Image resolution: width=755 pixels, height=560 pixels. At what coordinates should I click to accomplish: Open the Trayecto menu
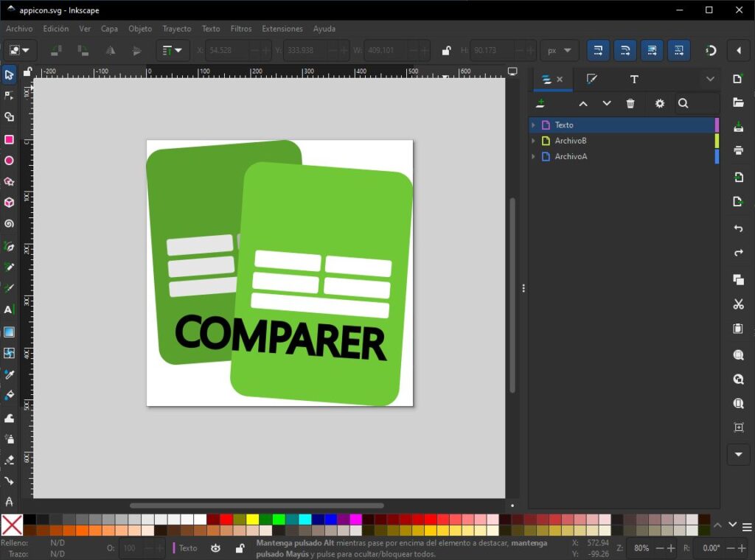coord(177,29)
